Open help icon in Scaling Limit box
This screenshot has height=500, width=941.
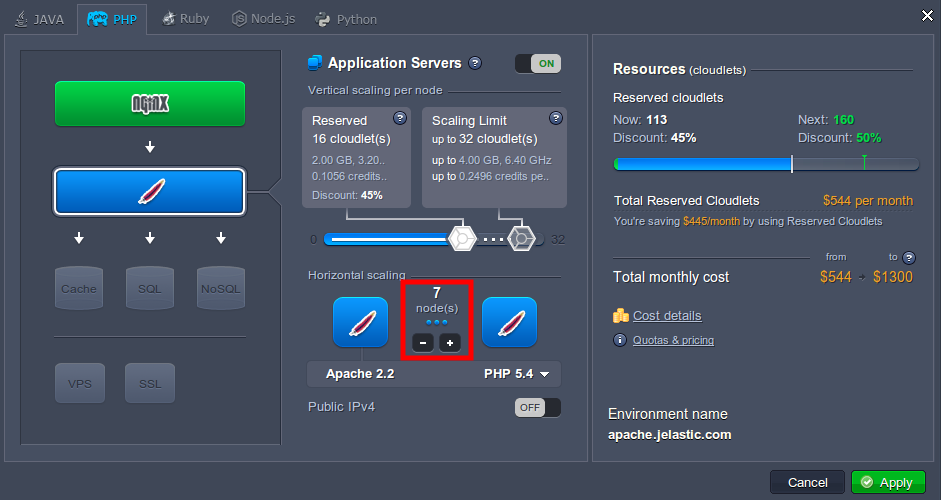(556, 118)
